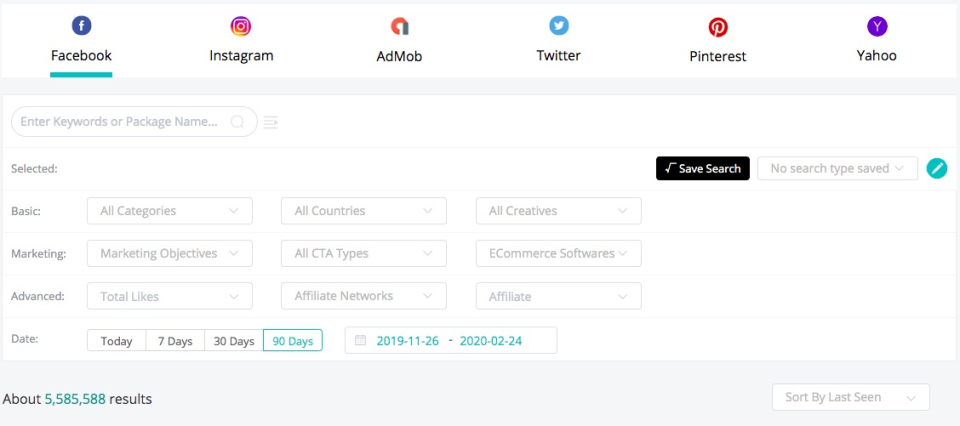Focus the Enter Keywords or Package Name field
Image resolution: width=960 pixels, height=426 pixels.
click(134, 122)
